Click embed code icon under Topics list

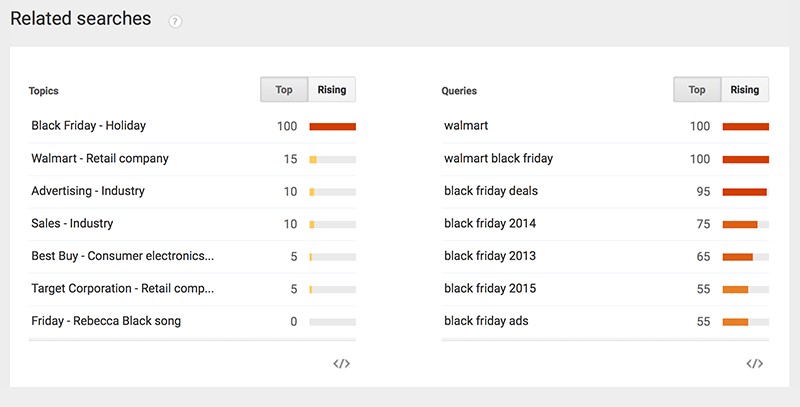341,364
